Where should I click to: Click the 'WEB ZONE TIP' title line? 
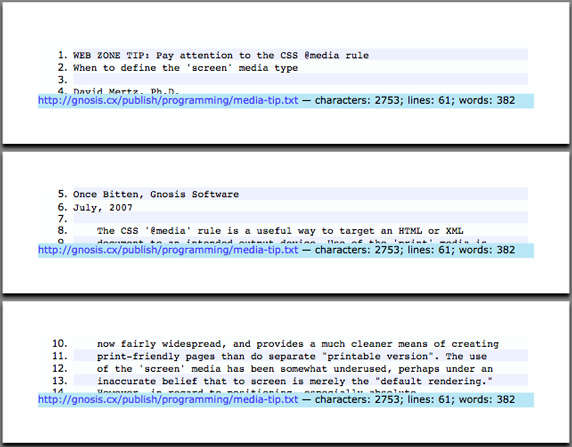coord(221,55)
